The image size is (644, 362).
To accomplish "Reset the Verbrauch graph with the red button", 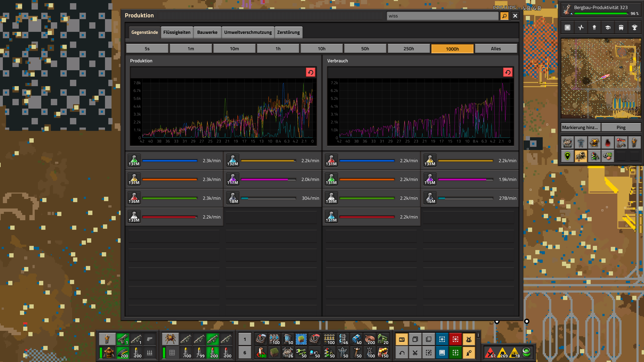I will click(x=508, y=72).
